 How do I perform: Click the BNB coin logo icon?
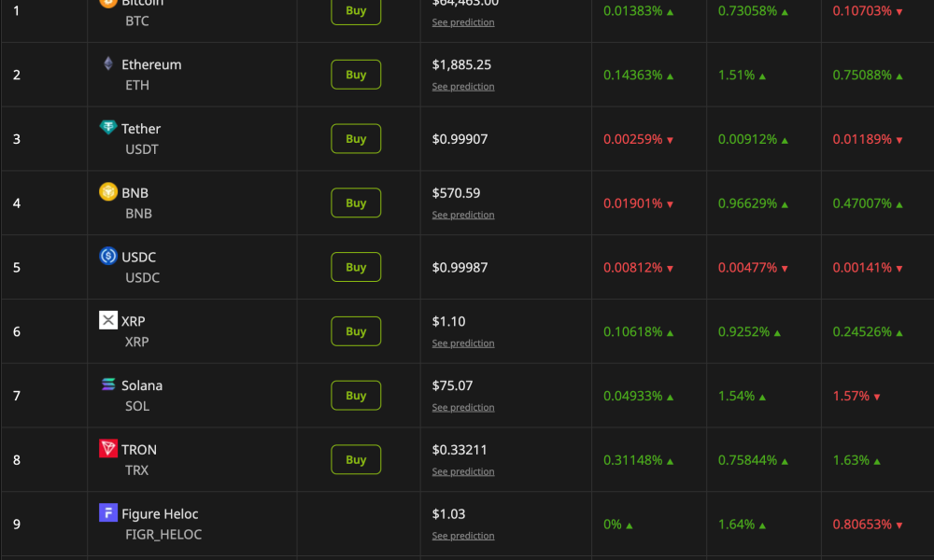pyautogui.click(x=107, y=191)
